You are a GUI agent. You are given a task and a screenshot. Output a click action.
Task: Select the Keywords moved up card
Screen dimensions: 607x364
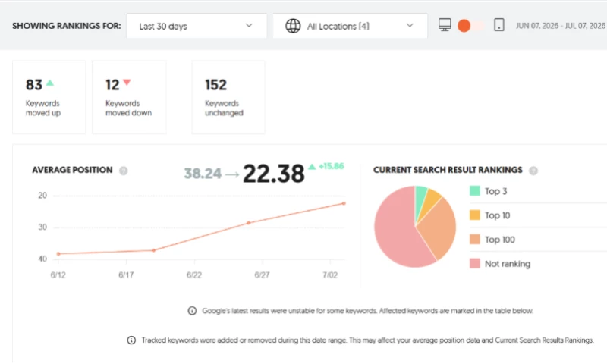click(x=49, y=97)
